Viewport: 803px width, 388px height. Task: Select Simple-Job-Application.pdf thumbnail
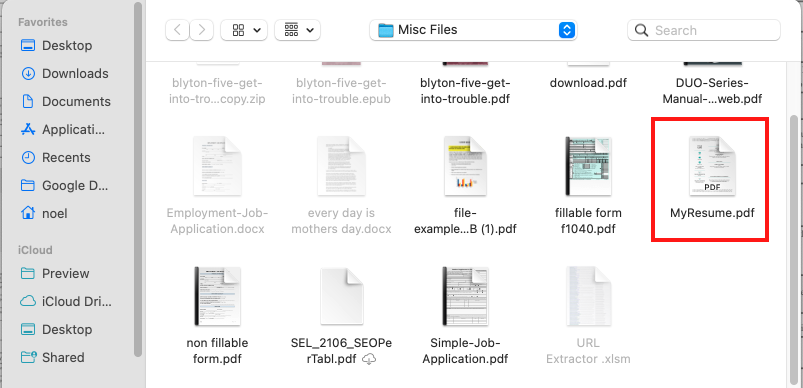click(465, 296)
